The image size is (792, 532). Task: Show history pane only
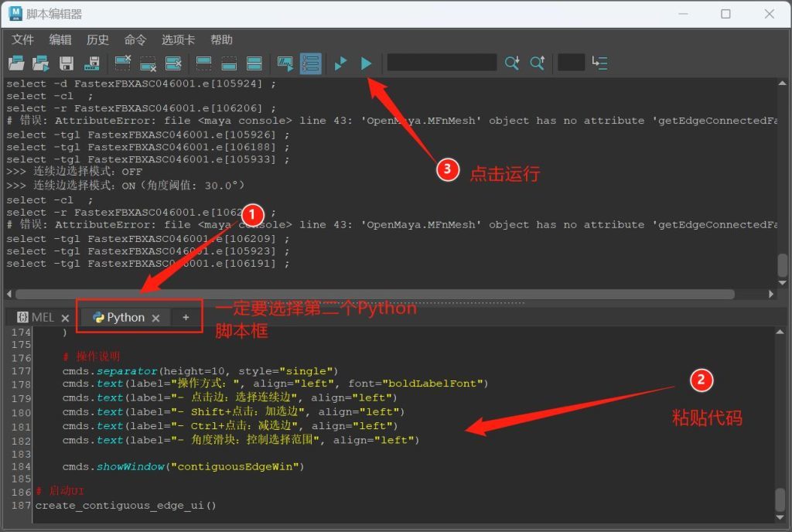[203, 63]
